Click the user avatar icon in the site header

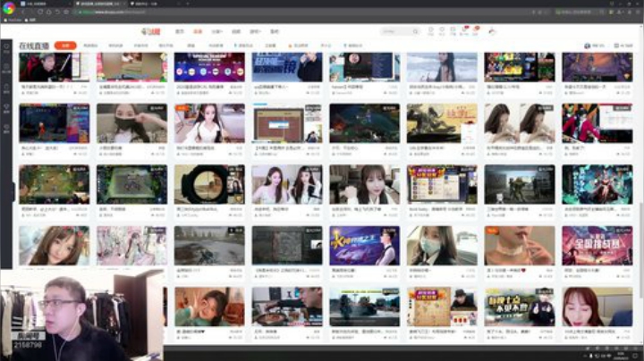point(492,31)
